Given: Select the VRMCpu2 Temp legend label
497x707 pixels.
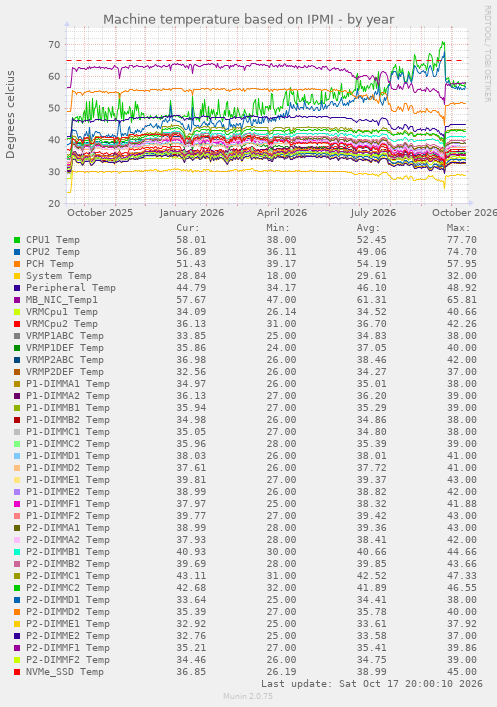Looking at the screenshot, I should tap(62, 324).
